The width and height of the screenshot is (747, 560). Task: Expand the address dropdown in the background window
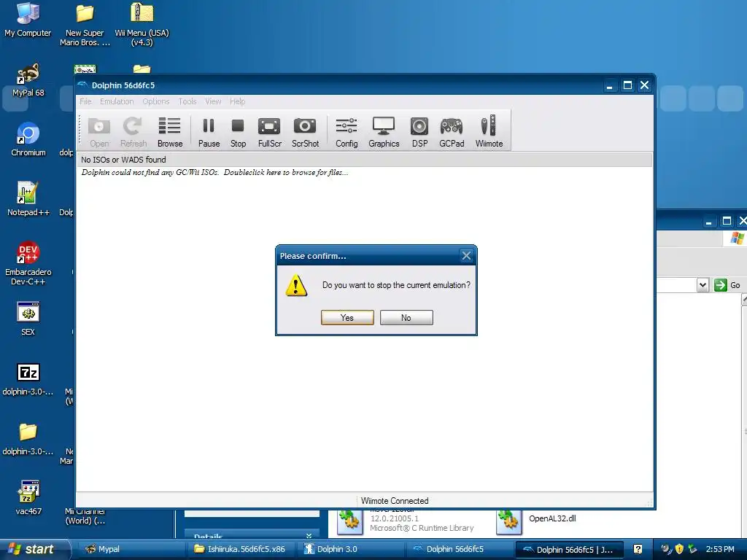(703, 285)
